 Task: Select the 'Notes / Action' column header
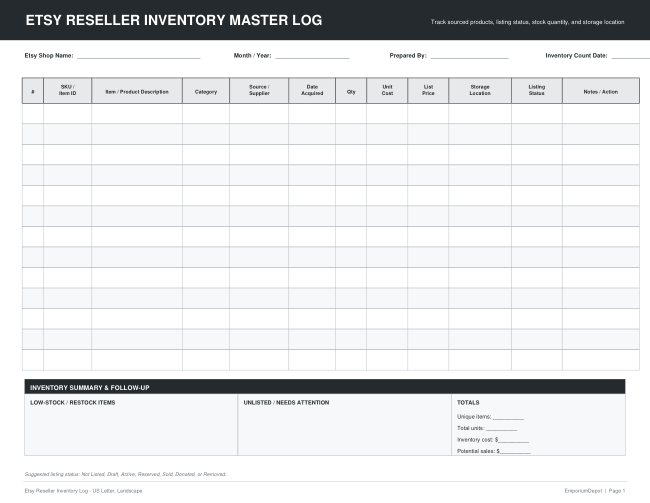click(x=601, y=90)
